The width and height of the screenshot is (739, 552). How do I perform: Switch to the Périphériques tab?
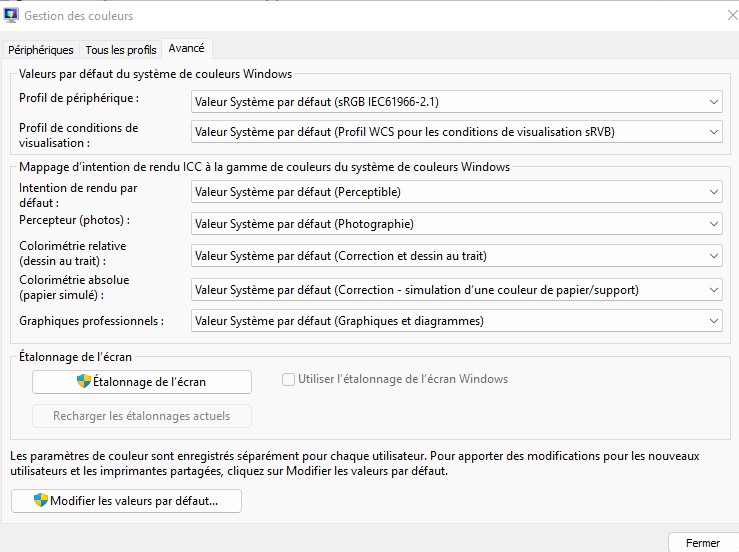point(41,50)
